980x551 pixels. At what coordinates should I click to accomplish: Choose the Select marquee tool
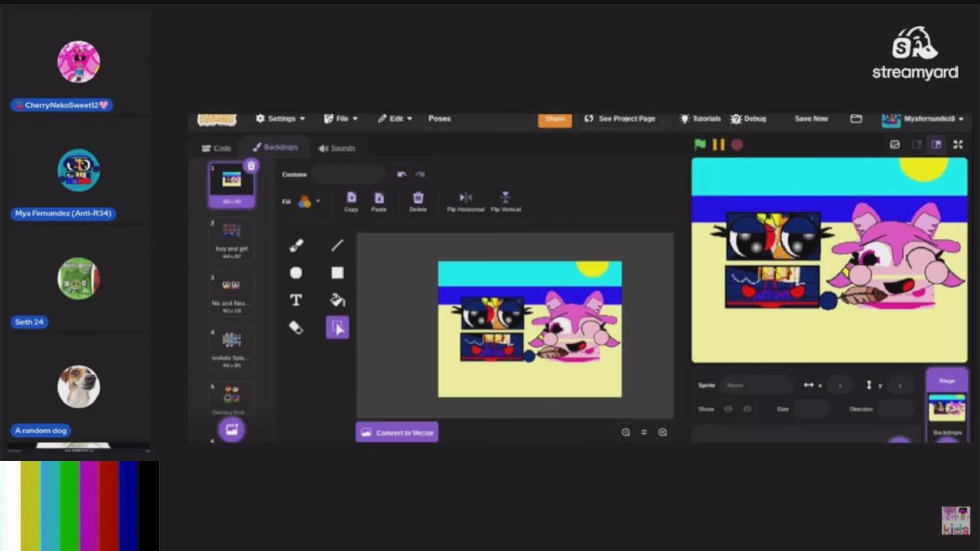[337, 328]
